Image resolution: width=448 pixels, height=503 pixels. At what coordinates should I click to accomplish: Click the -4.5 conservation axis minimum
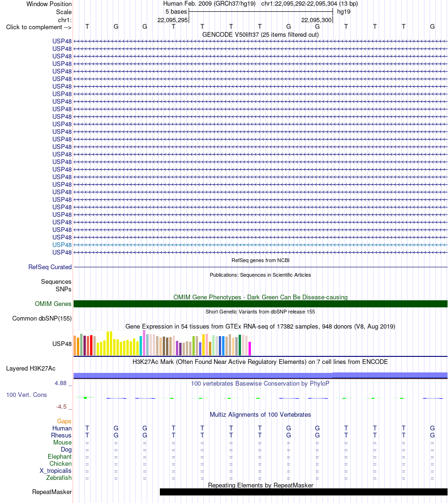(61, 407)
